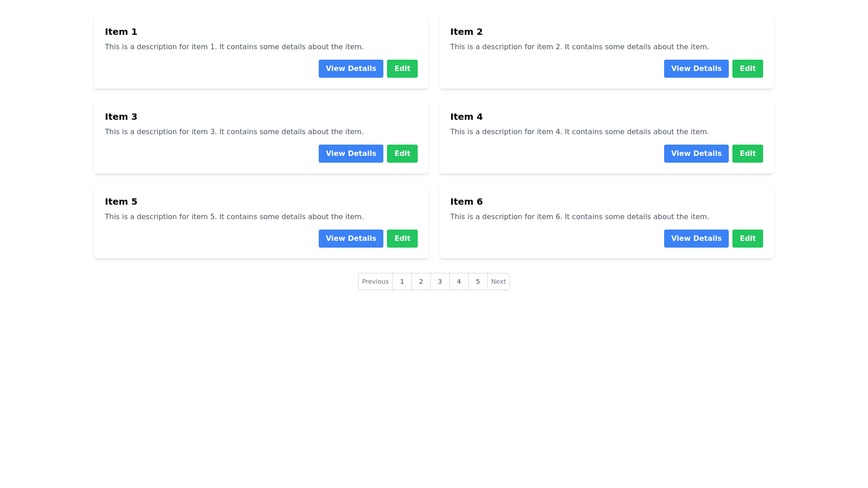The image size is (868, 488).
Task: Click Edit for Item 3
Action: [402, 153]
